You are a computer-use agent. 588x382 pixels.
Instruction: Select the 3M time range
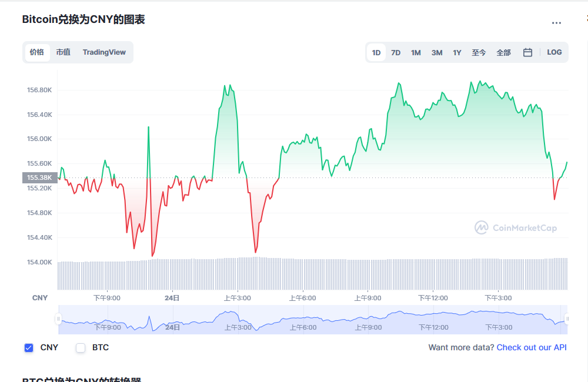click(437, 52)
